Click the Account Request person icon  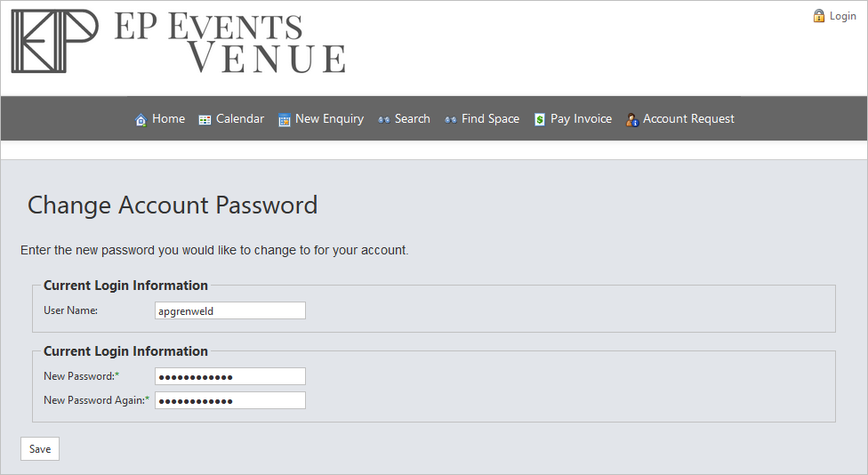coord(632,119)
